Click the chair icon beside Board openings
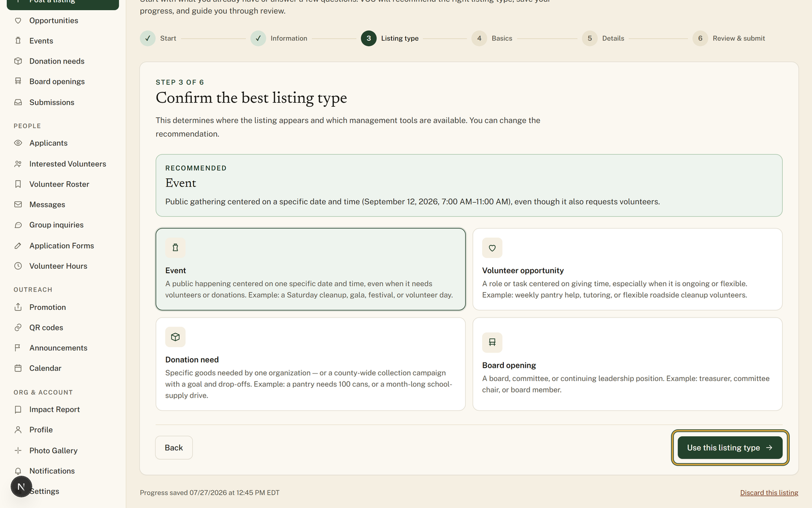The height and width of the screenshot is (508, 812). 18,81
